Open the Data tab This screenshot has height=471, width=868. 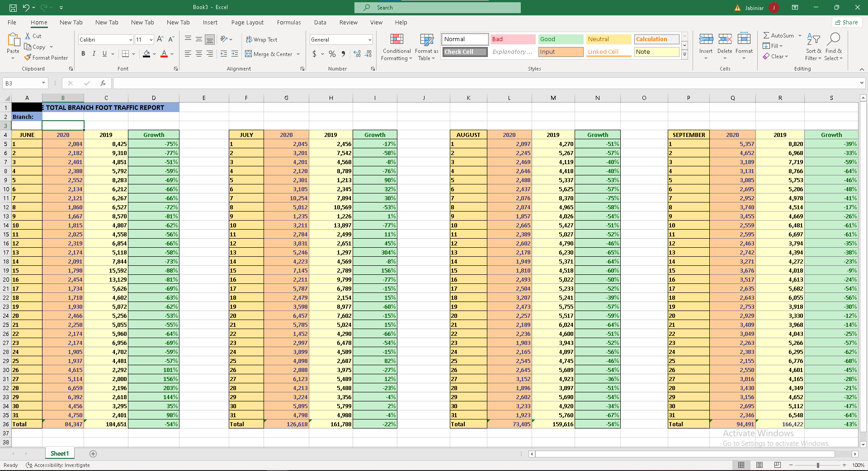320,22
